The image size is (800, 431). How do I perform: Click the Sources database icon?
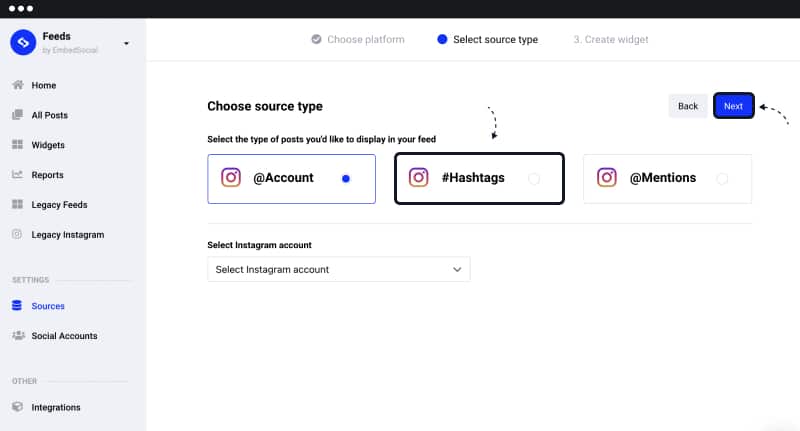tap(17, 306)
